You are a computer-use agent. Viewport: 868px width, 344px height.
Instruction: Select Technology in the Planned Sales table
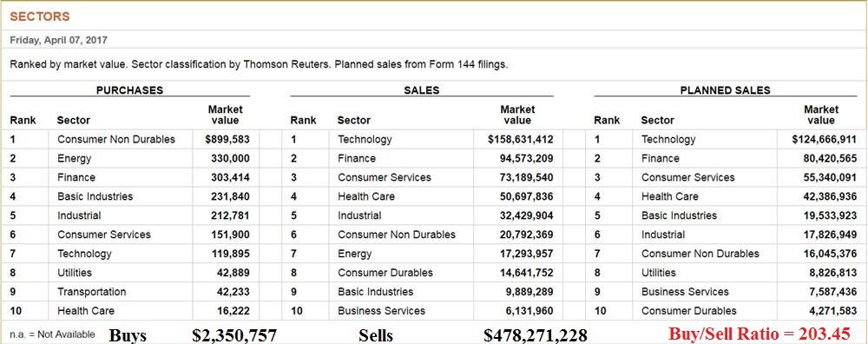tap(668, 140)
